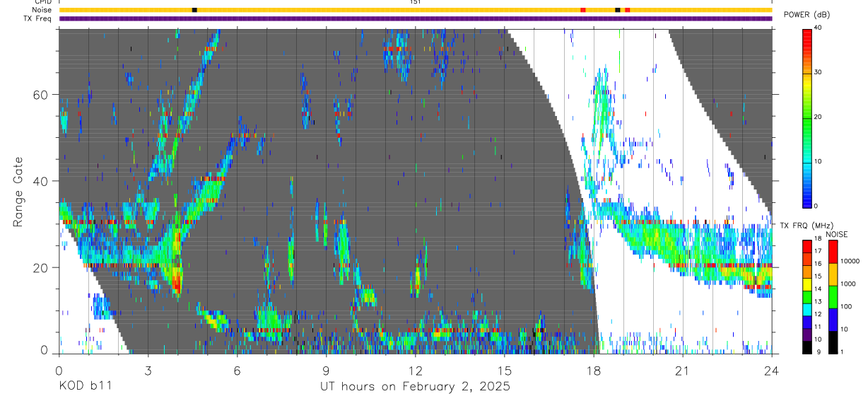Click the x-axis tick label "6"
The width and height of the screenshot is (868, 401).
(237, 369)
